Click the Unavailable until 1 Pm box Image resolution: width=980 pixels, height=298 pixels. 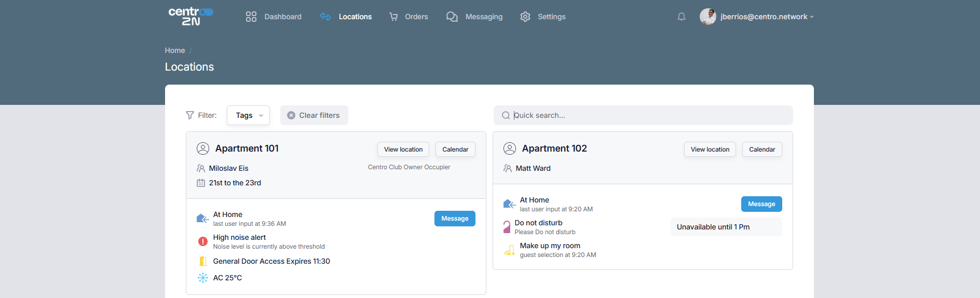(726, 227)
